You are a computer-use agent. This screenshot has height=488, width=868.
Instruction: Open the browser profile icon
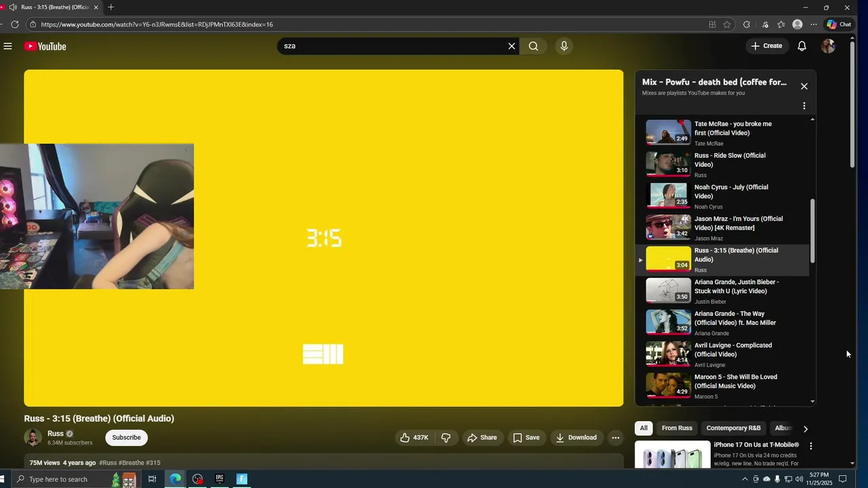pos(797,24)
